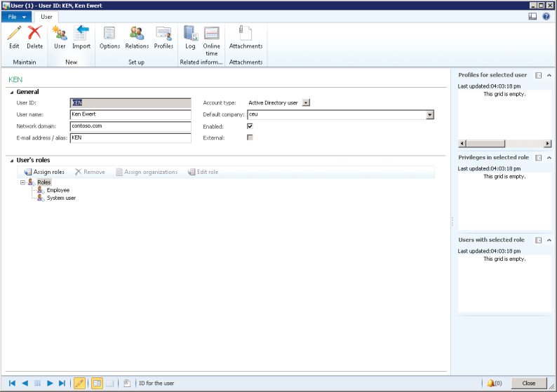Image resolution: width=557 pixels, height=392 pixels.
Task: Click the Remove role button
Action: 90,172
